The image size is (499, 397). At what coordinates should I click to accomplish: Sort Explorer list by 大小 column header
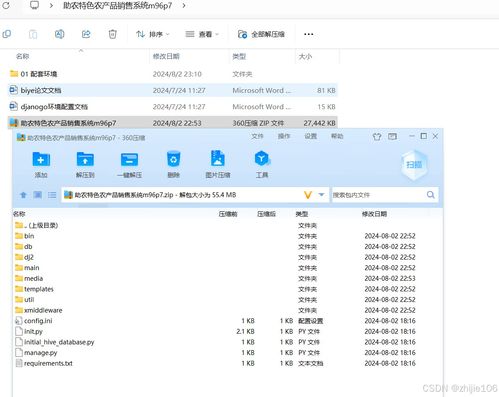tap(305, 56)
